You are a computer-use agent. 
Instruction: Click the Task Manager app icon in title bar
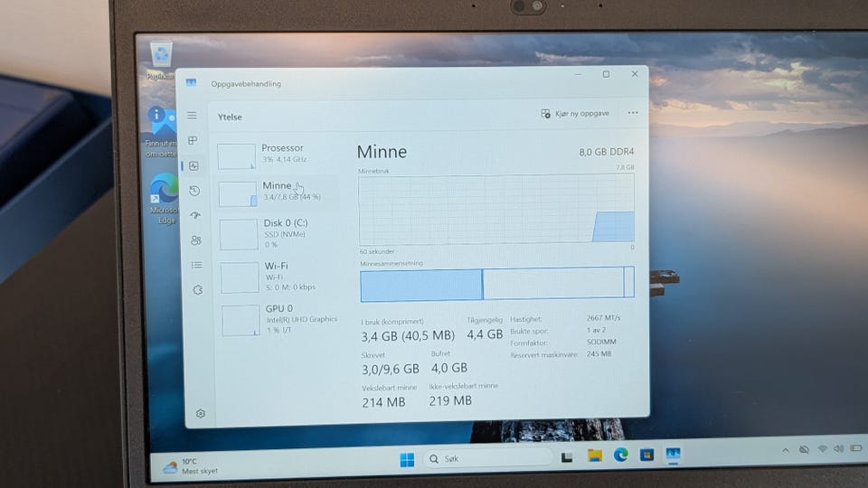(191, 82)
